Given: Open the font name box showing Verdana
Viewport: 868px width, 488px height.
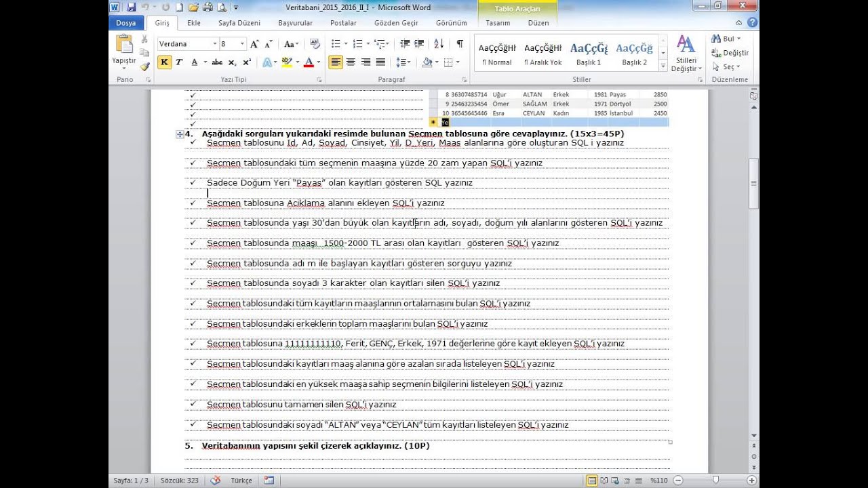Looking at the screenshot, I should 187,43.
